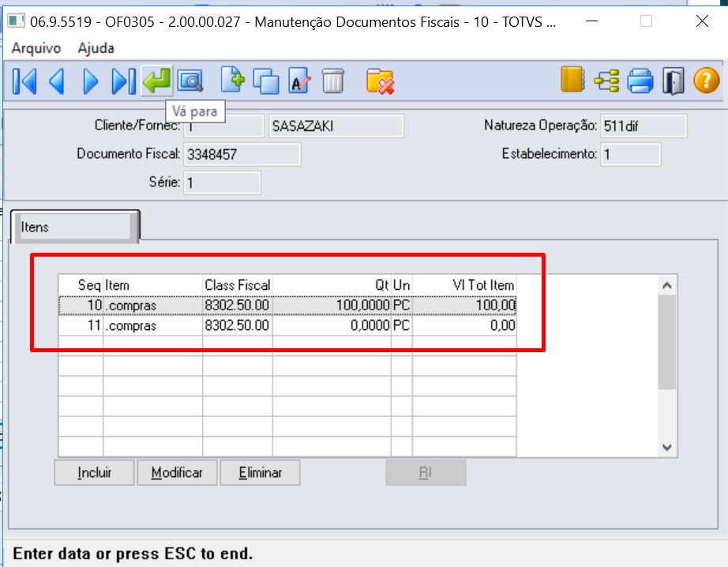Select Seq column header
Image resolution: width=728 pixels, height=567 pixels.
(81, 284)
